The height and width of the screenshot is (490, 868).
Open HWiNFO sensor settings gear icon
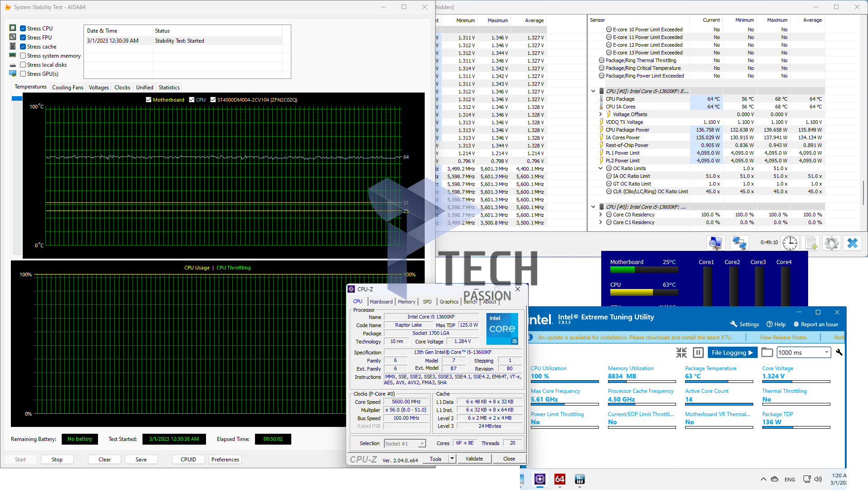(831, 243)
